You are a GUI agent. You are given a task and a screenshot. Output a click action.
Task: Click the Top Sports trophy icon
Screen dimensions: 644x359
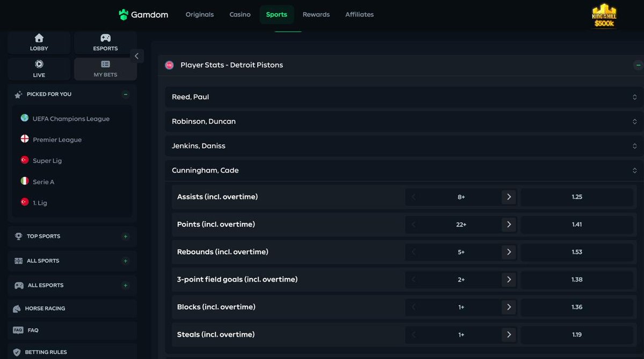18,236
